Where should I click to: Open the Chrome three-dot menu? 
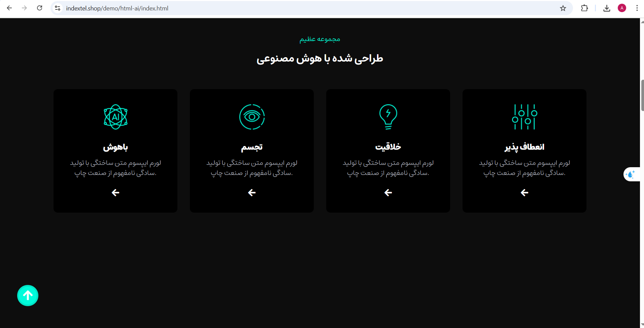(x=637, y=8)
